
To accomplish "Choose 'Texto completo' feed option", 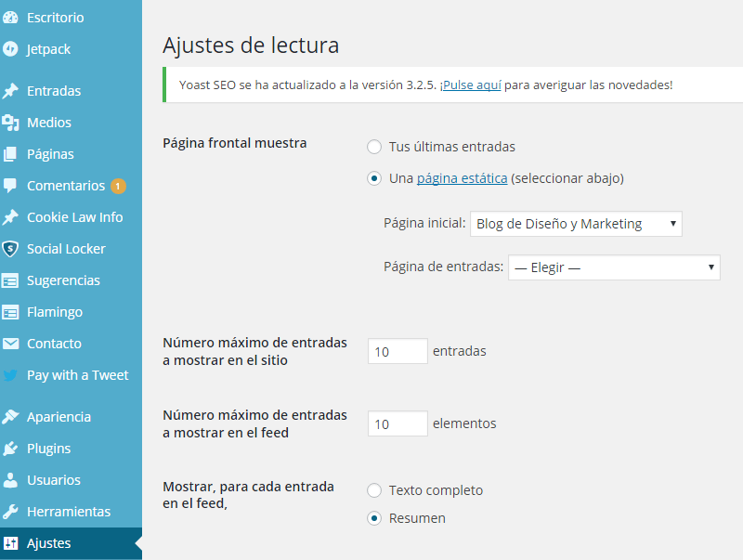I will tap(374, 490).
